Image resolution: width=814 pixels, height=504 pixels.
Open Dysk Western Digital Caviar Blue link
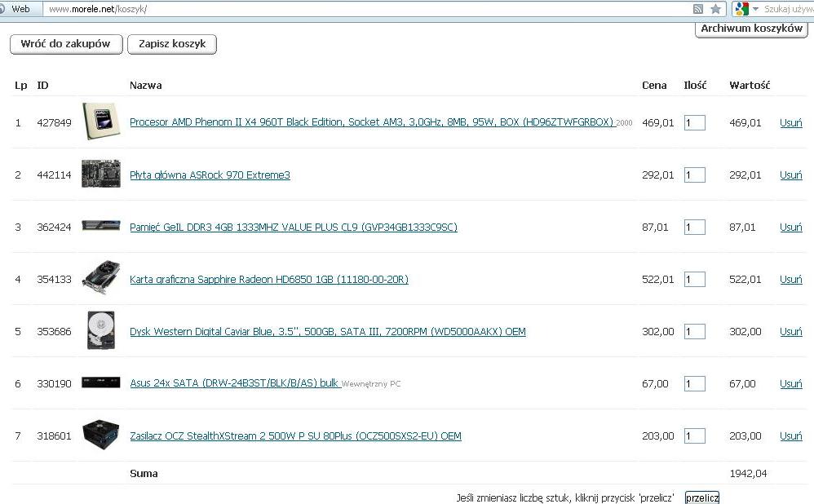tap(328, 331)
